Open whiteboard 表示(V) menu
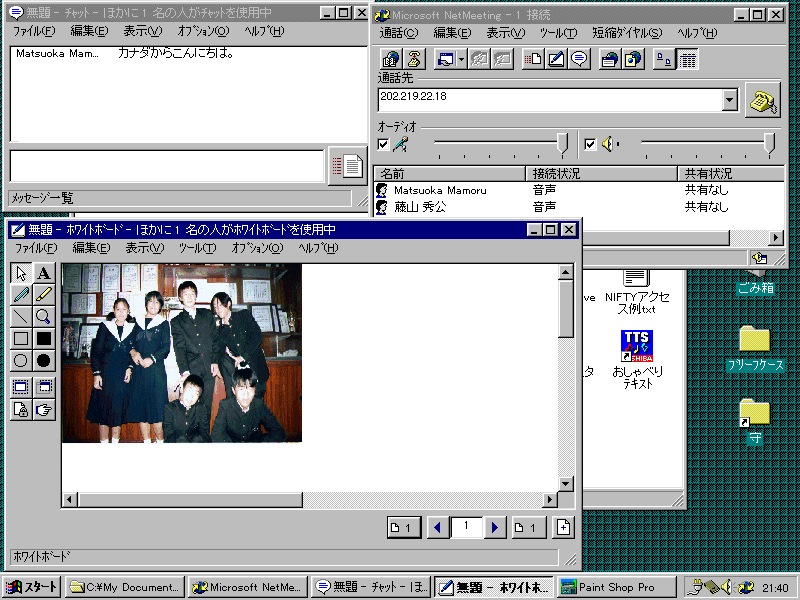 (144, 248)
